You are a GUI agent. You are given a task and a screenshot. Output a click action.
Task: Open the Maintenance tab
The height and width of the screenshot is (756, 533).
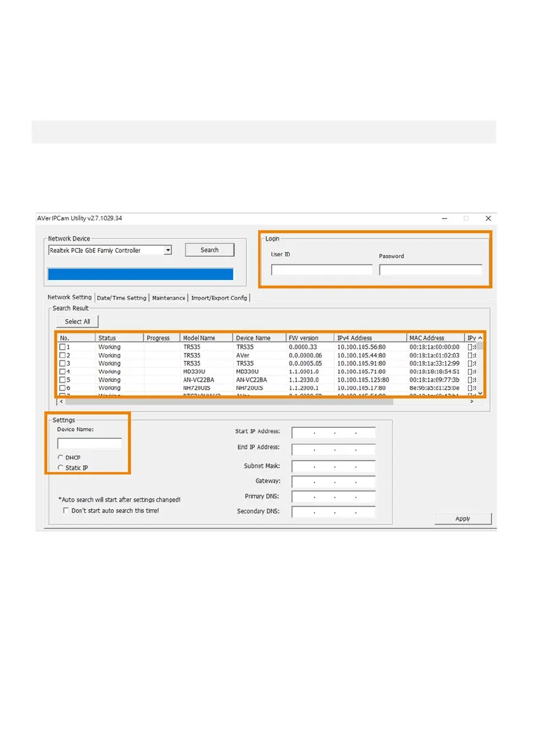tap(168, 298)
